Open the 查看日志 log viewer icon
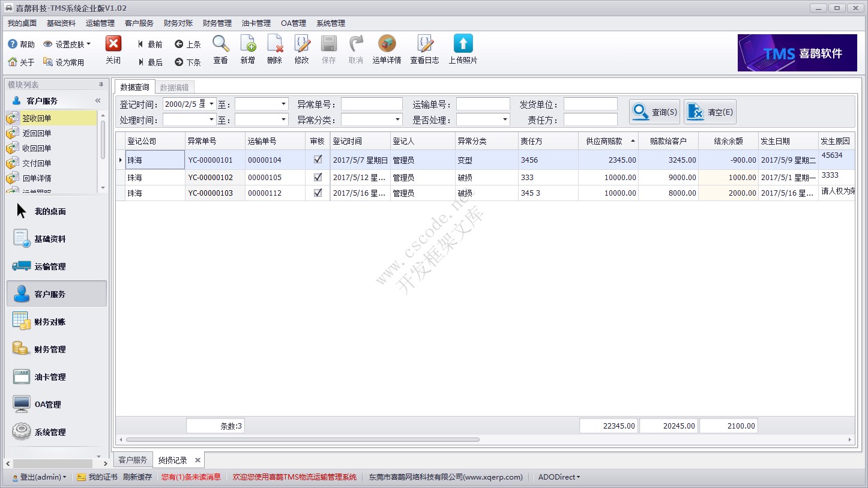The height and width of the screenshot is (488, 868). [425, 44]
